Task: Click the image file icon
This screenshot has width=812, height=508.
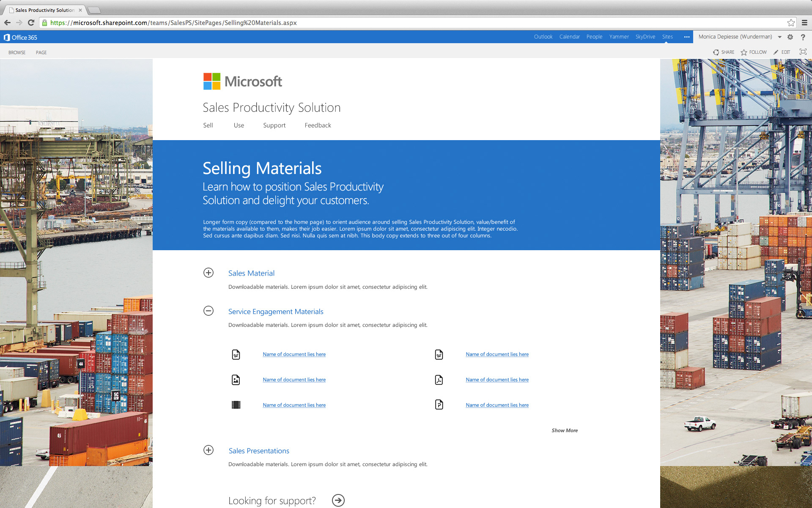Action: (x=236, y=380)
